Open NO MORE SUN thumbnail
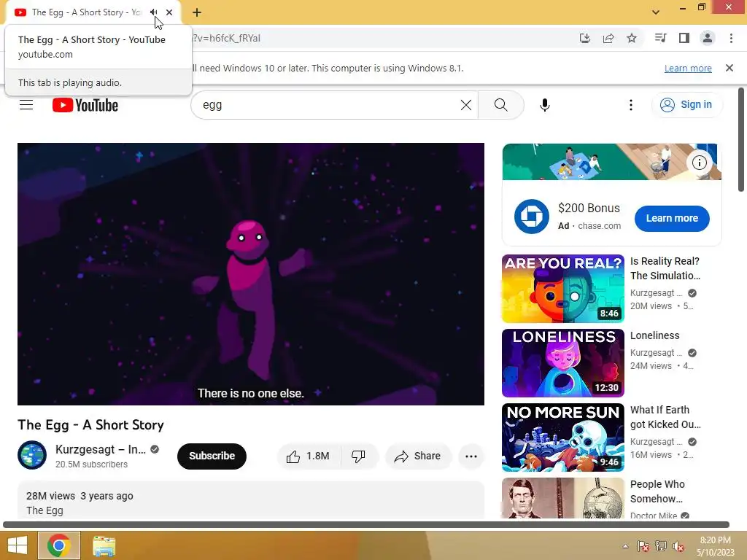The width and height of the screenshot is (747, 560). pos(562,437)
